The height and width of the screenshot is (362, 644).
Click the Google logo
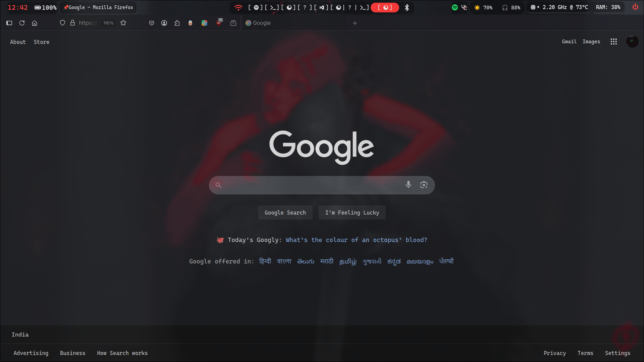[x=322, y=147]
